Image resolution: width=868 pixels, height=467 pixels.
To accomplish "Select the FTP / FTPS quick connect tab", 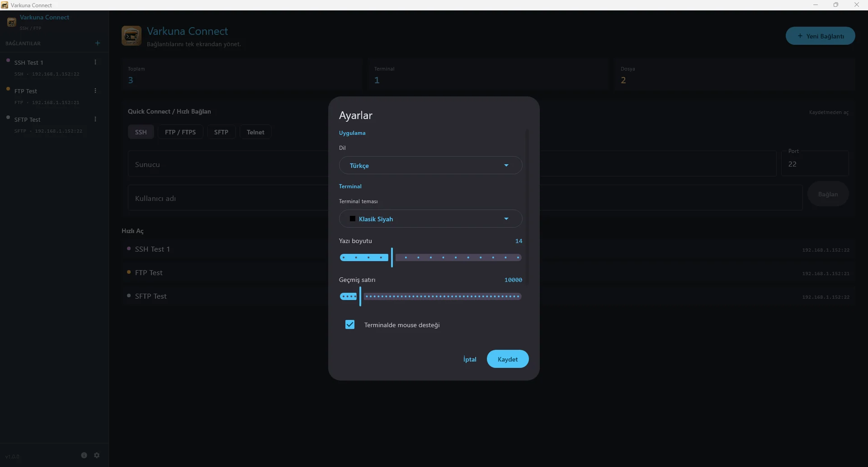I will [x=180, y=132].
